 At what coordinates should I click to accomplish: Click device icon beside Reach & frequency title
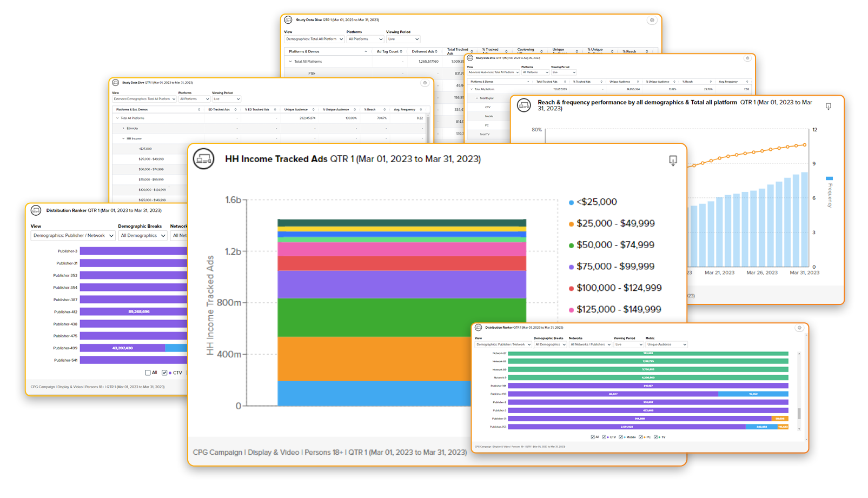tap(524, 105)
